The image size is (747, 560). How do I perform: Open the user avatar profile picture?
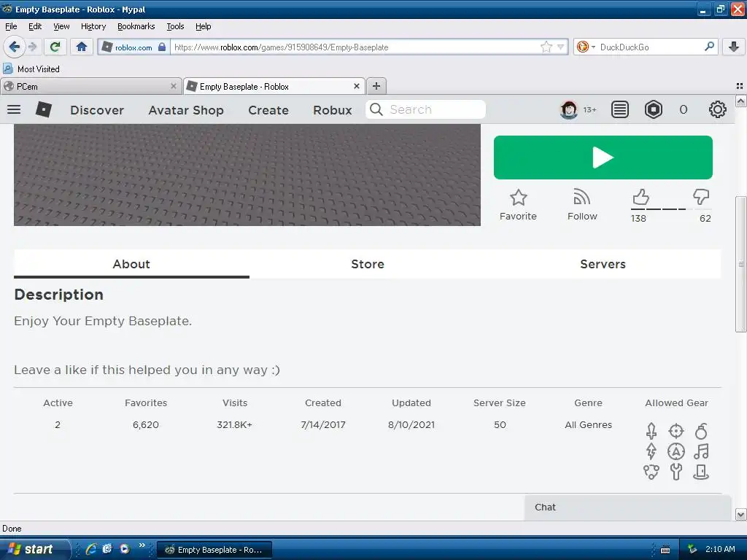coord(568,109)
